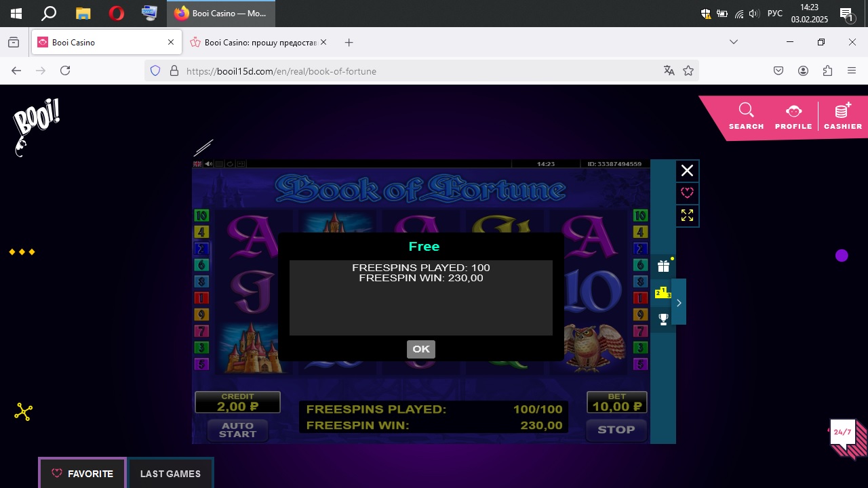Add game to favorites using heart icon

coord(687,193)
